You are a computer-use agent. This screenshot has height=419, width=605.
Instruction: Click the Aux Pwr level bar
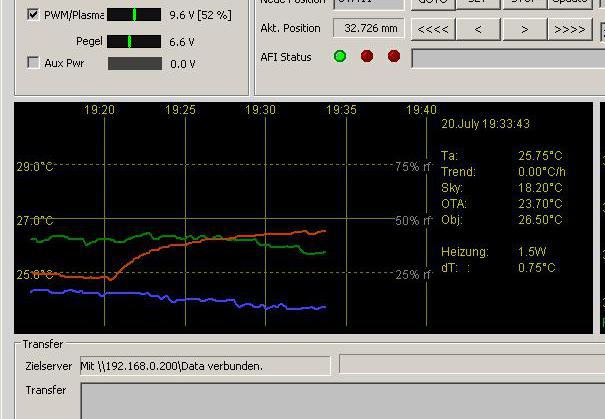[x=134, y=64]
